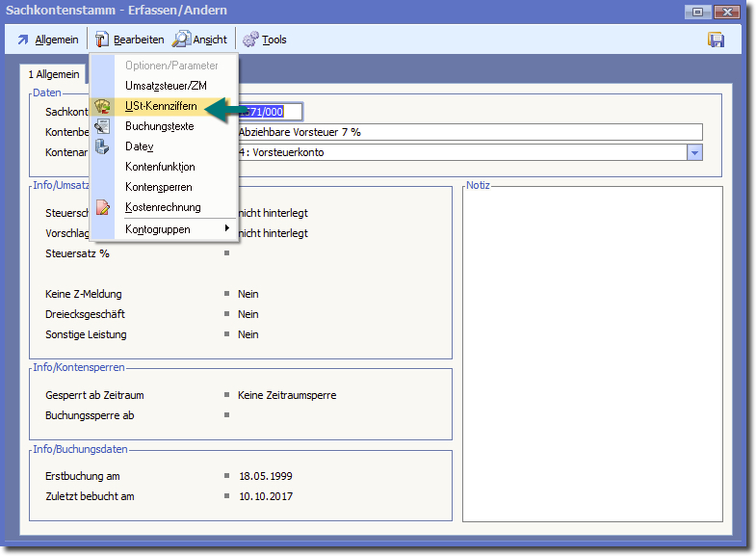Click the Ansicht magnifier icon
This screenshot has width=756, height=556.
pyautogui.click(x=181, y=40)
